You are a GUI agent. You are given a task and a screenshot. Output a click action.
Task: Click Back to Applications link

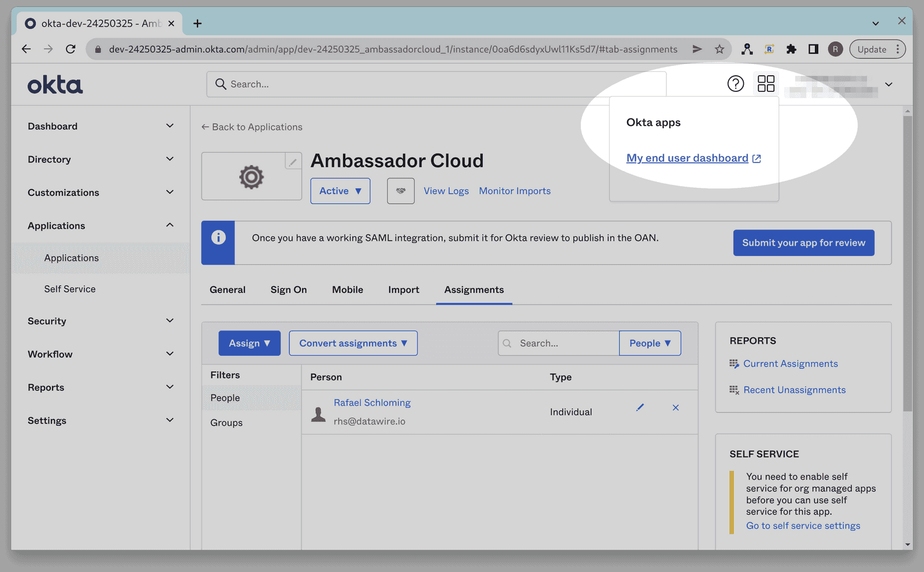click(252, 127)
